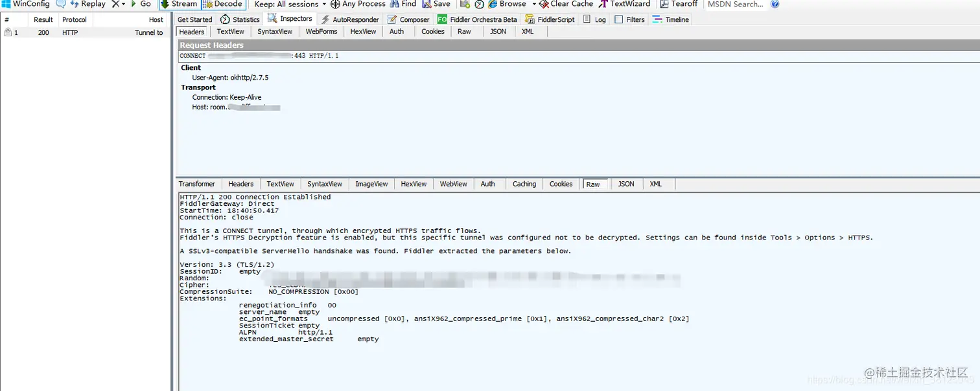Click the Go resume button
The width and height of the screenshot is (980, 391).
pos(141,4)
